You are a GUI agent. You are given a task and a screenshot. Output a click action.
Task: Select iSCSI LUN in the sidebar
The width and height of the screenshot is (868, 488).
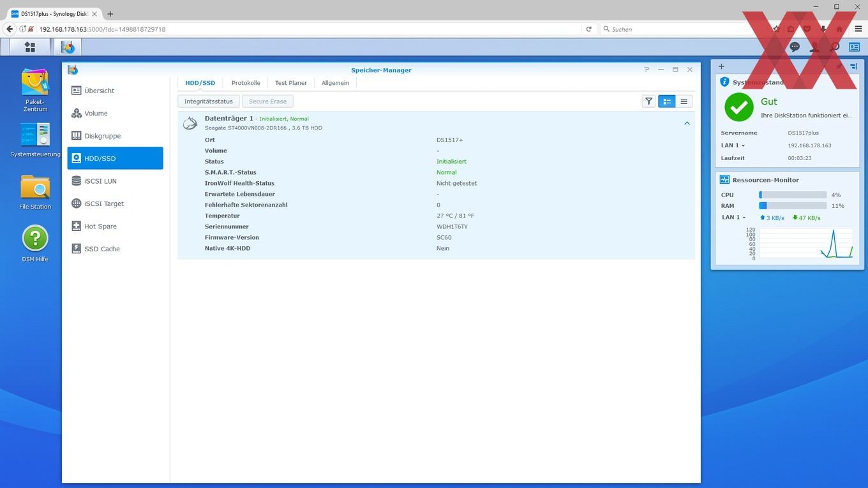(116, 181)
